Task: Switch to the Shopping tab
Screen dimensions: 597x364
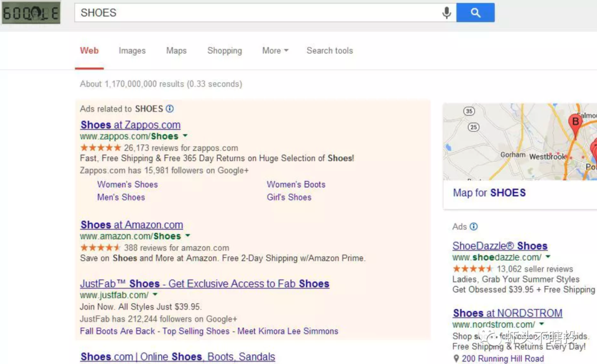Action: [224, 51]
